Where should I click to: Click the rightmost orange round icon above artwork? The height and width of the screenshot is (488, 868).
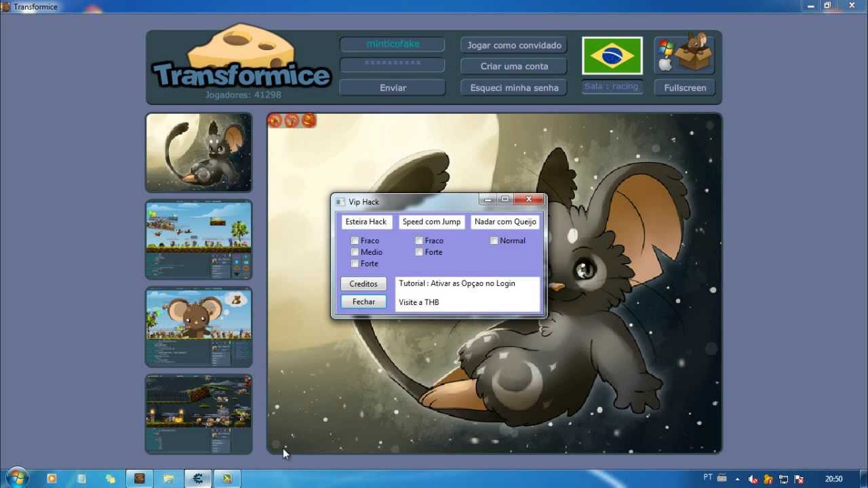(309, 121)
